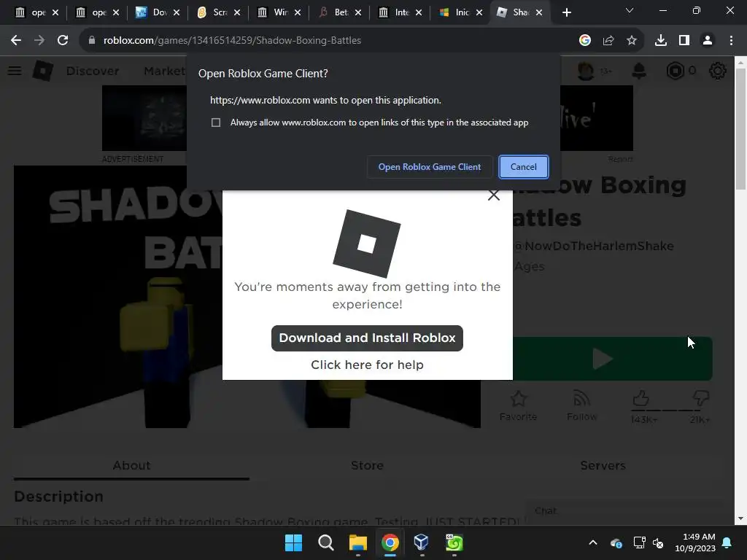The width and height of the screenshot is (747, 560).
Task: Click the Chrome taskbar icon
Action: click(390, 542)
